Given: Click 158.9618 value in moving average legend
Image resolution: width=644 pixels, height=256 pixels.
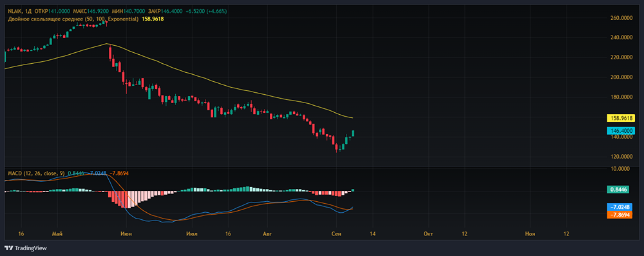Looking at the screenshot, I should click(152, 19).
